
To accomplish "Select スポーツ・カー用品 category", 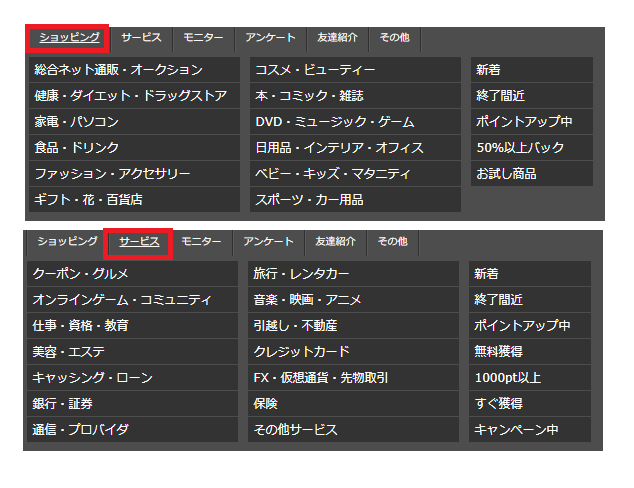I will pyautogui.click(x=355, y=199).
